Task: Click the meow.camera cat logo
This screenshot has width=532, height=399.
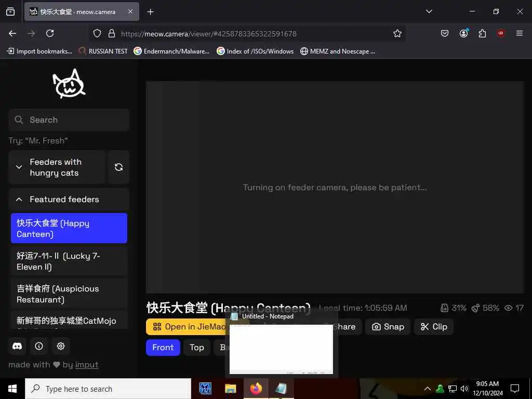Action: pos(69,84)
